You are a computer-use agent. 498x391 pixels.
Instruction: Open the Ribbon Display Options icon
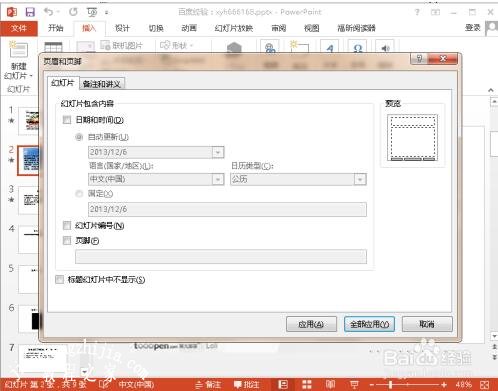(435, 12)
